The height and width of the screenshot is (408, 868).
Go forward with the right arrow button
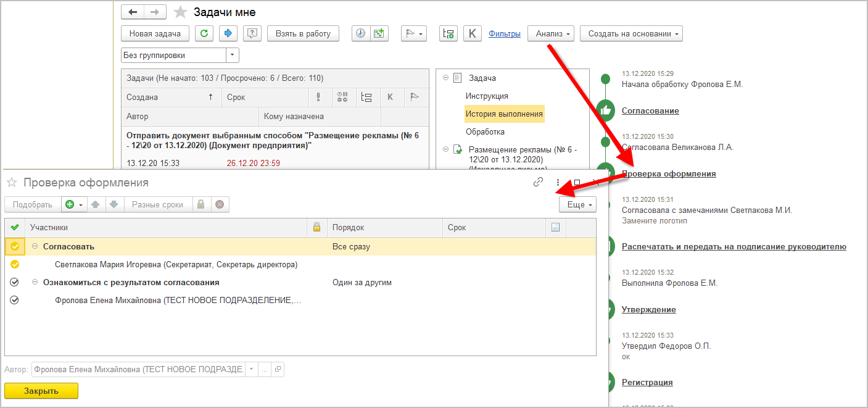click(x=155, y=12)
